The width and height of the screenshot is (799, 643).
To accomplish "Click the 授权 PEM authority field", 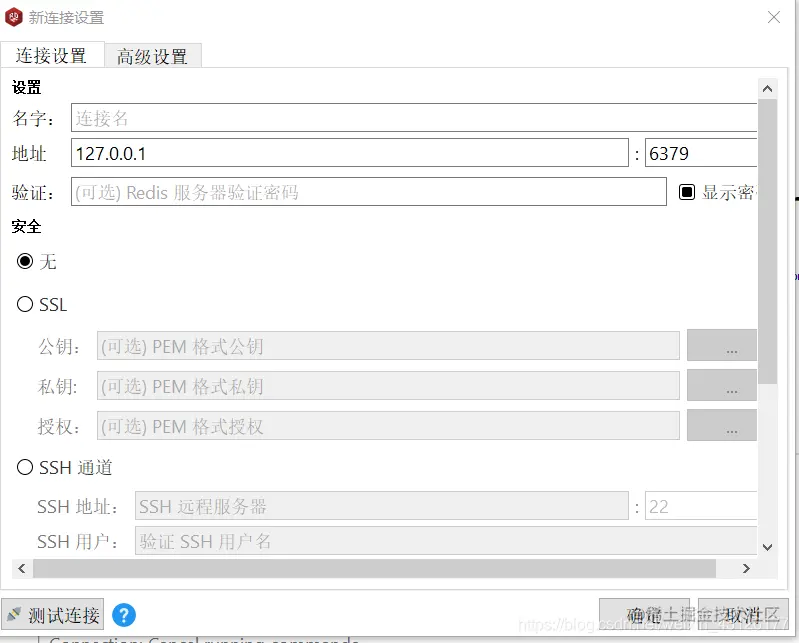I will (388, 426).
